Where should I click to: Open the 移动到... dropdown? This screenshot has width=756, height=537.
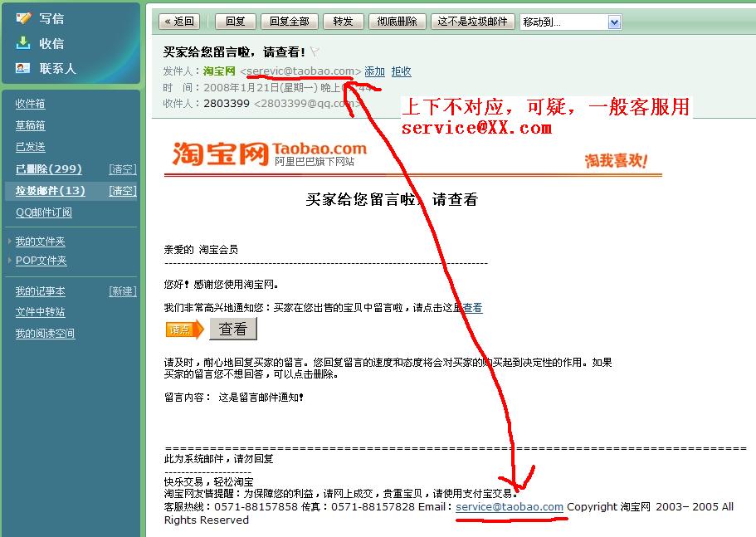(570, 22)
